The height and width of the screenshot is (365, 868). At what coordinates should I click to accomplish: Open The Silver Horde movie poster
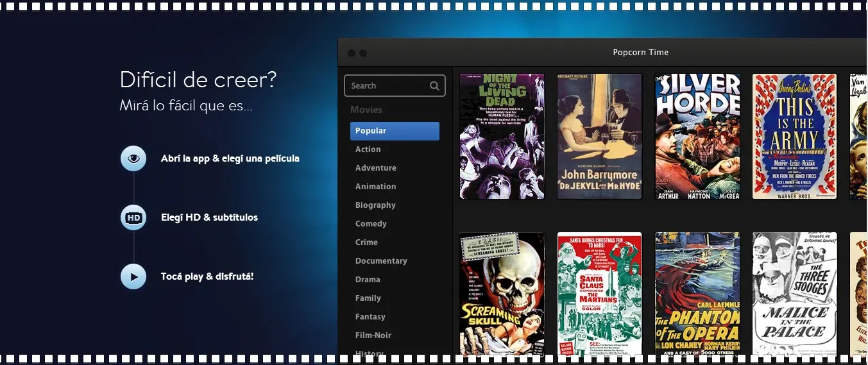pyautogui.click(x=697, y=136)
